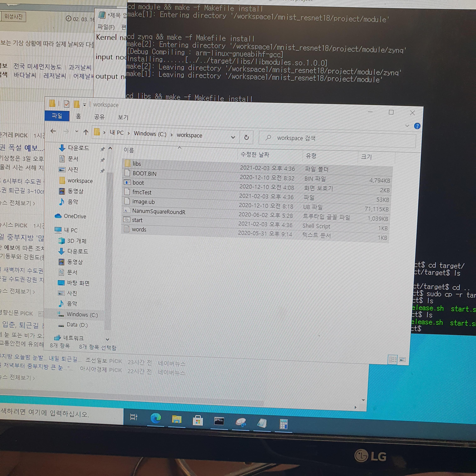Sort files by 수정한 날짜 column

[255, 154]
